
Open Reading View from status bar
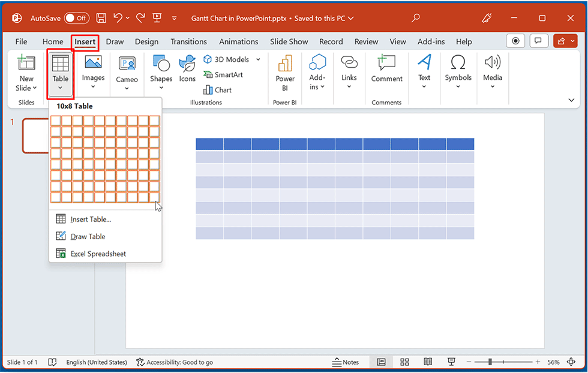[428, 362]
